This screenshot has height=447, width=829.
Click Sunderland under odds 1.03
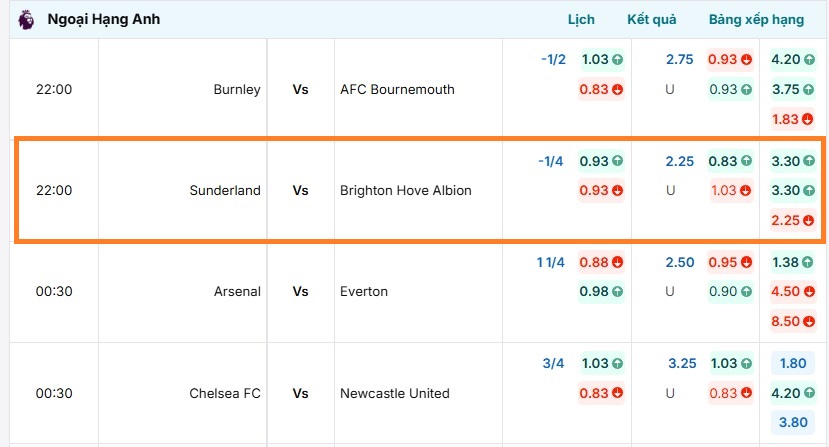(x=730, y=190)
